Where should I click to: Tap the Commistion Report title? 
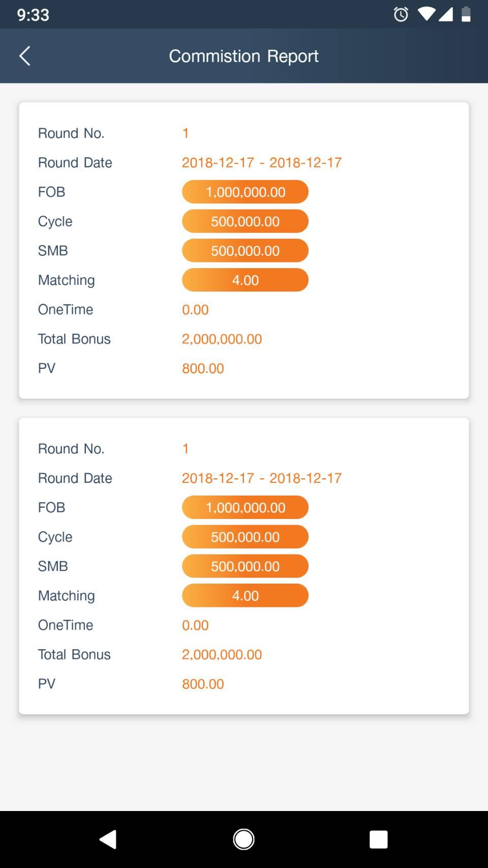[x=243, y=56]
